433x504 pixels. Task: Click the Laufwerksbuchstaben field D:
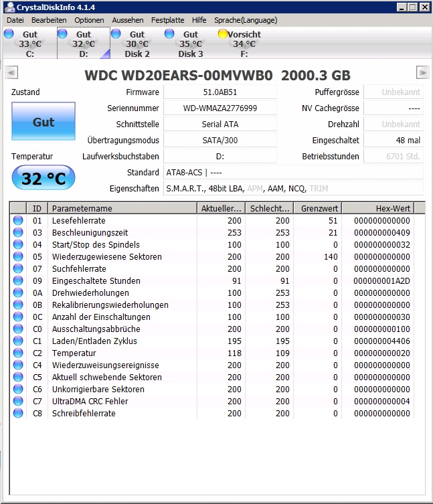[220, 156]
